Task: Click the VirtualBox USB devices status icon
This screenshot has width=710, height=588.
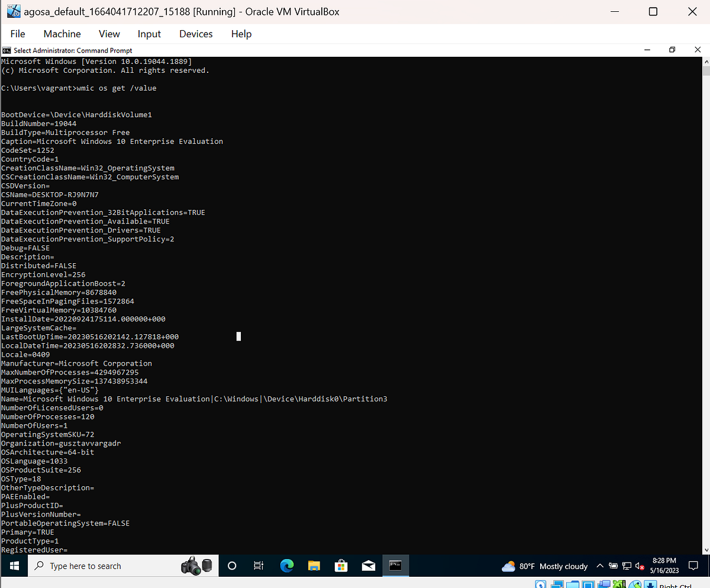Action: [x=620, y=584]
